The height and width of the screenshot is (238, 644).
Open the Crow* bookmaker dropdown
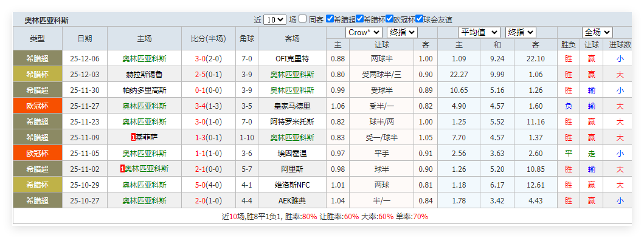pyautogui.click(x=364, y=32)
